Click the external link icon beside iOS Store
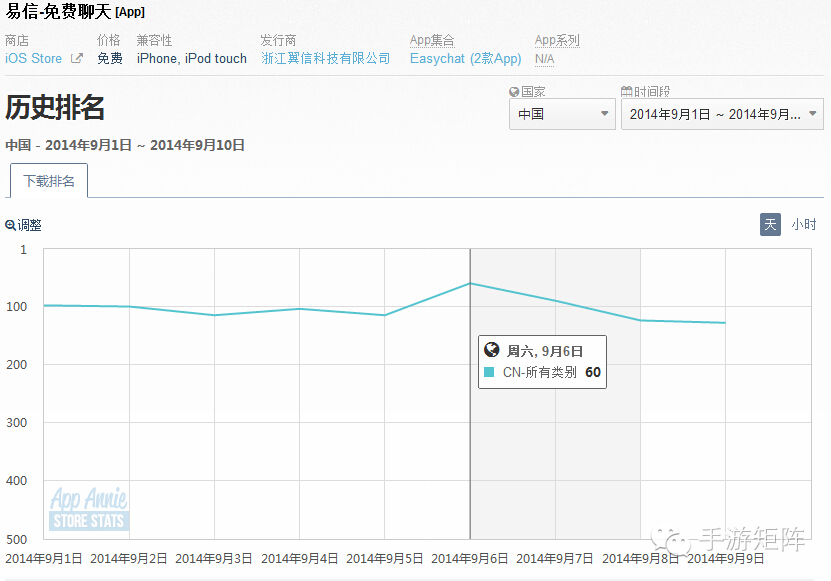Image resolution: width=831 pixels, height=581 pixels. [x=77, y=58]
